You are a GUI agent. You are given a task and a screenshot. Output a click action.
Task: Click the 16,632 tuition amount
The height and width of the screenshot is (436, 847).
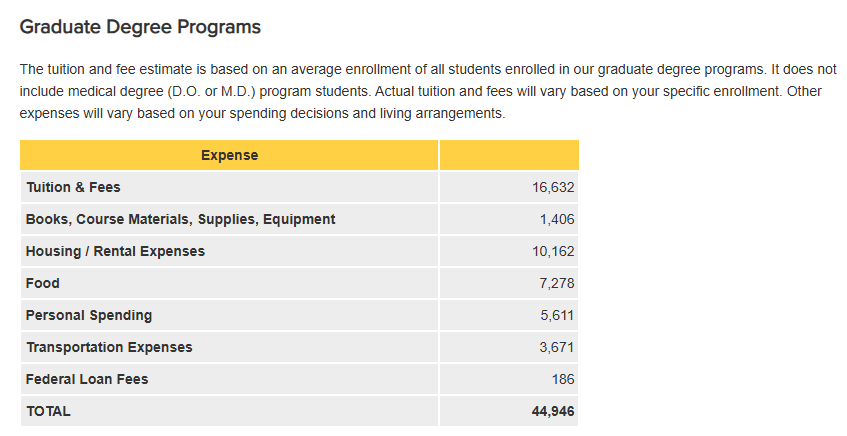(553, 187)
